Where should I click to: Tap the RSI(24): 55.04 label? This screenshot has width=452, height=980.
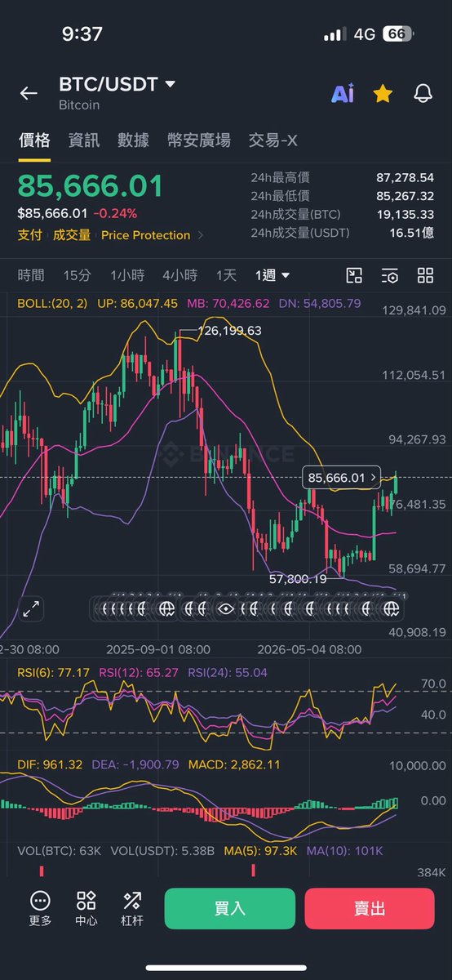tap(228, 672)
